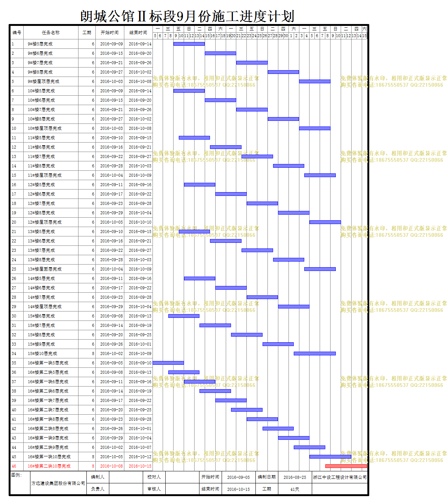
Task: Click footer end date value 2016-10-15
Action: (x=239, y=489)
